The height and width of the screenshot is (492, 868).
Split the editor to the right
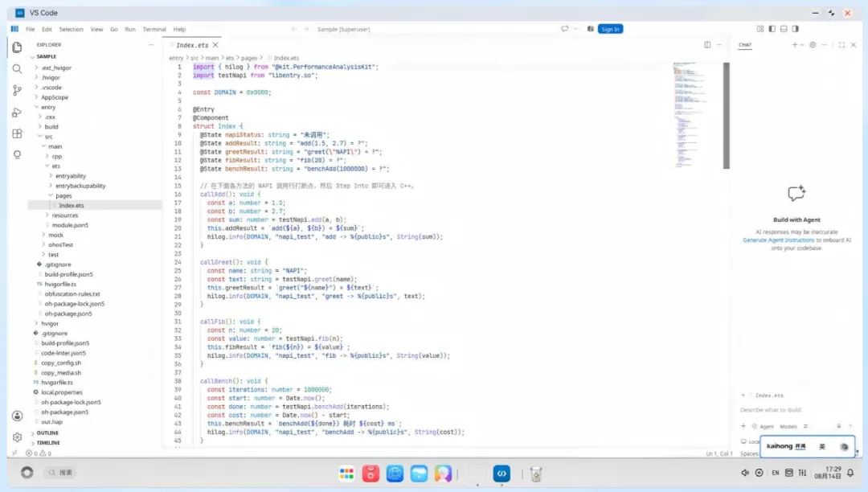click(x=707, y=45)
